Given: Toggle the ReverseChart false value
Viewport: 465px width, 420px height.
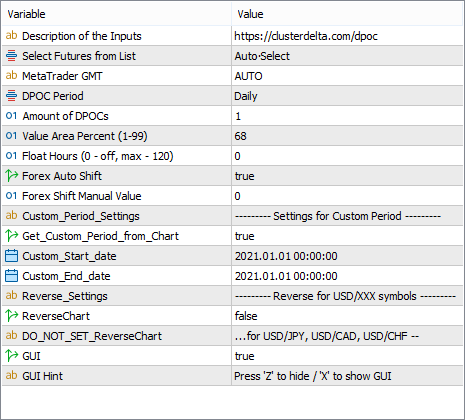Looking at the screenshot, I should coord(347,316).
